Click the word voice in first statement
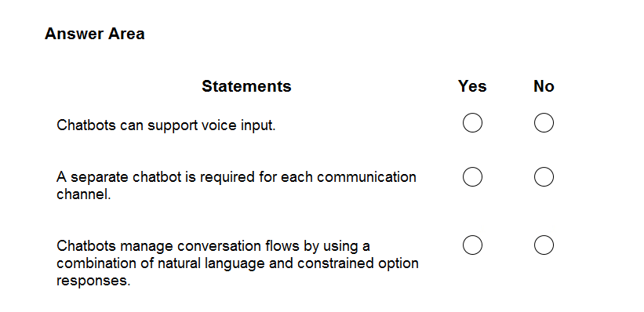This screenshot has width=644, height=312. click(x=218, y=125)
